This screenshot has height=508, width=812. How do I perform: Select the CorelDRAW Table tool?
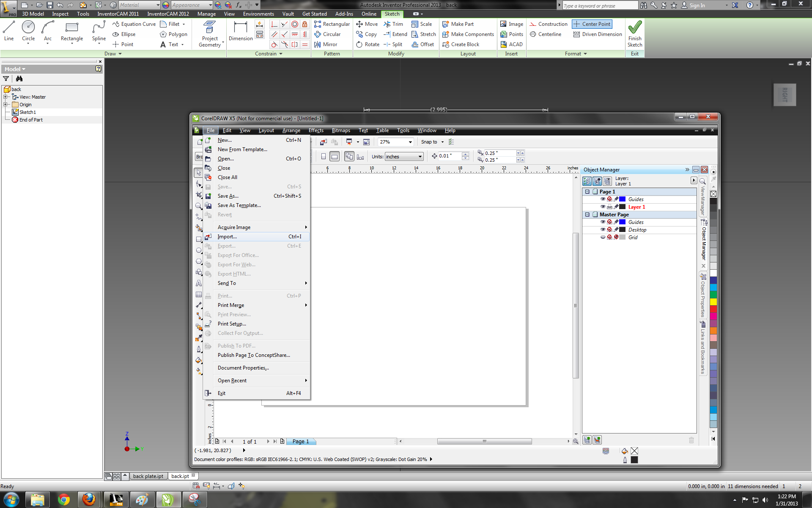tap(199, 294)
